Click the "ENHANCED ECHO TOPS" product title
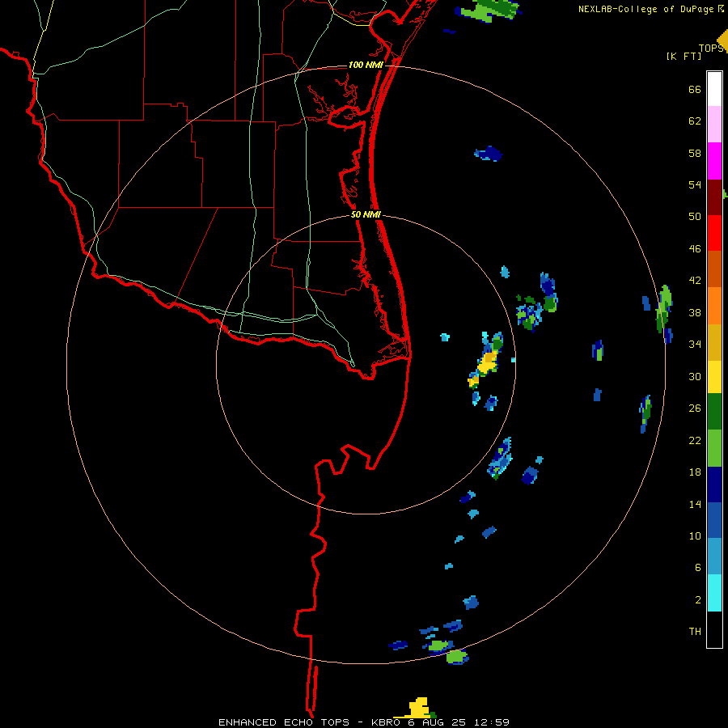 click(284, 722)
